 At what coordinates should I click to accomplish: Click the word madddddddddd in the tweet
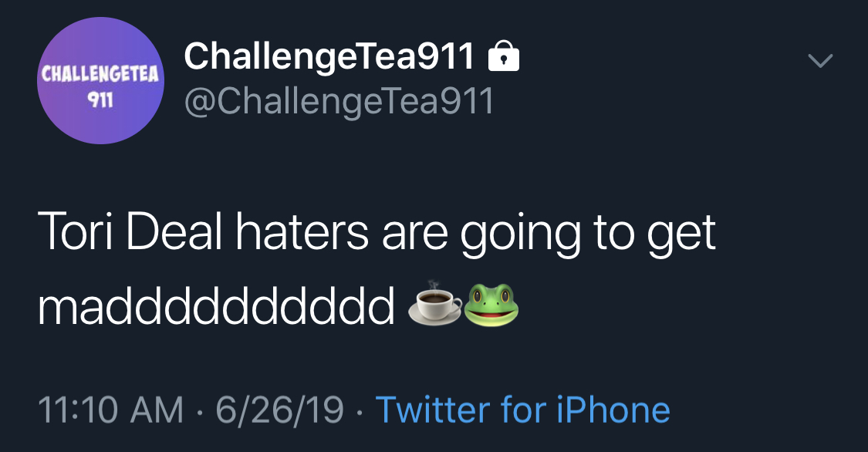click(x=217, y=306)
